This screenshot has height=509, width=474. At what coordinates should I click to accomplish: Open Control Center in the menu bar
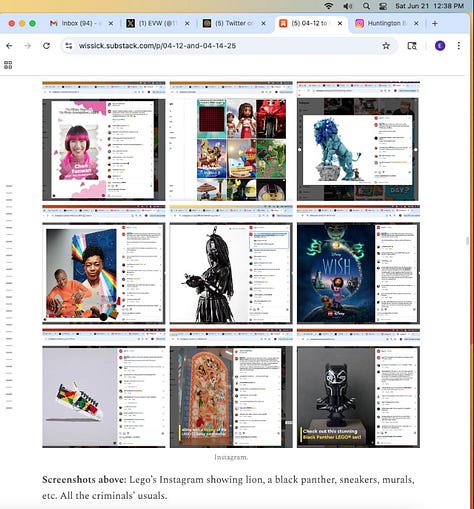click(383, 6)
